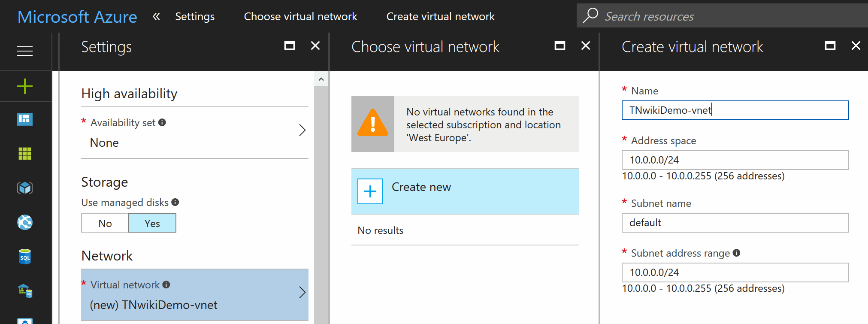
Task: Click the plus icon beside Create new
Action: (370, 191)
